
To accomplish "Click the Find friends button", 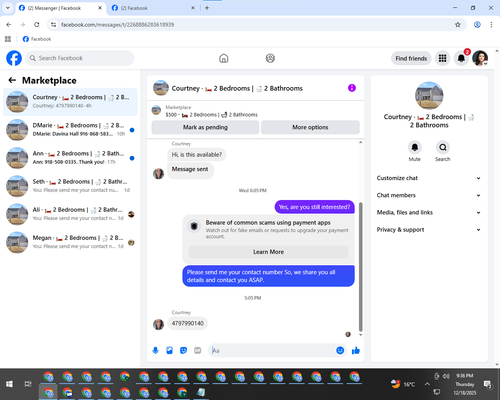I will point(411,58).
